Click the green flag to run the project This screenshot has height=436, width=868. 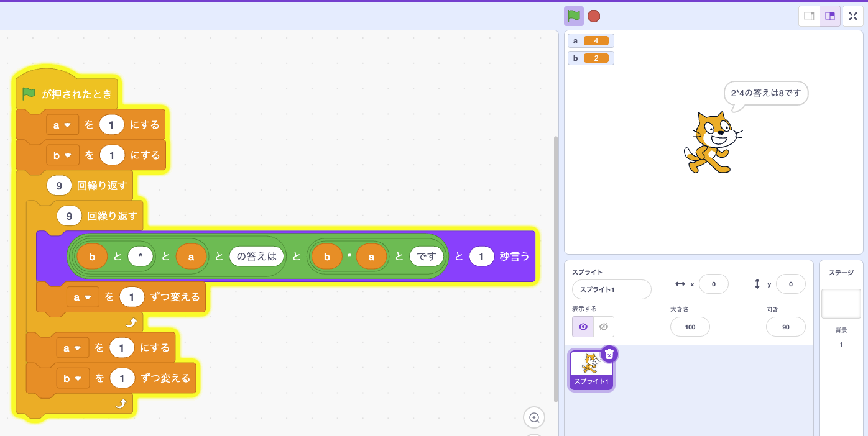coord(573,16)
